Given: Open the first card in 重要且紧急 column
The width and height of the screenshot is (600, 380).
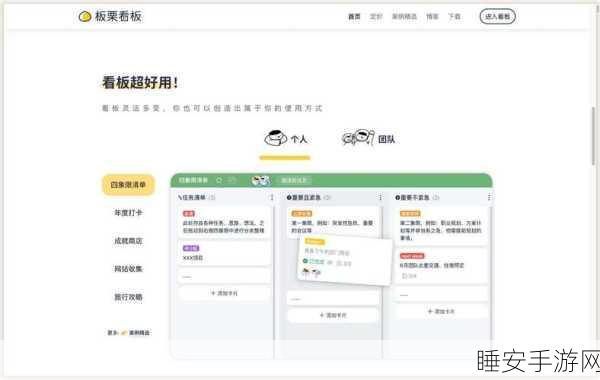Looking at the screenshot, I should [x=333, y=222].
